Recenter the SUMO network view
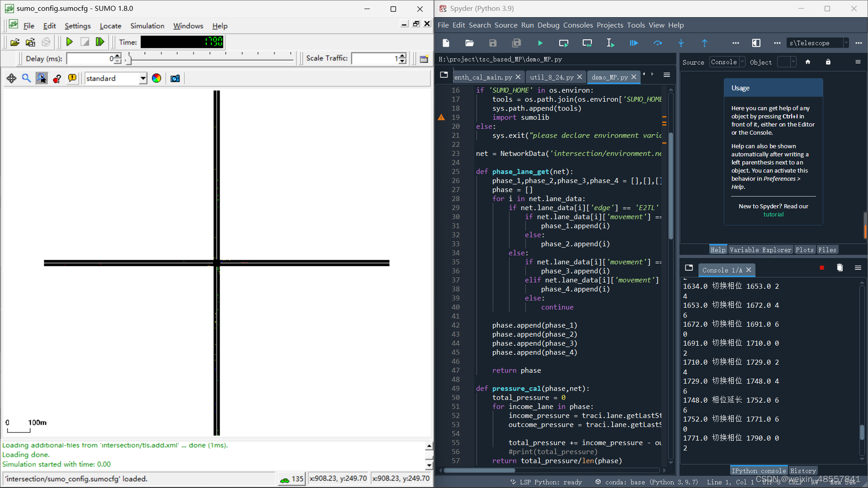 [11, 78]
